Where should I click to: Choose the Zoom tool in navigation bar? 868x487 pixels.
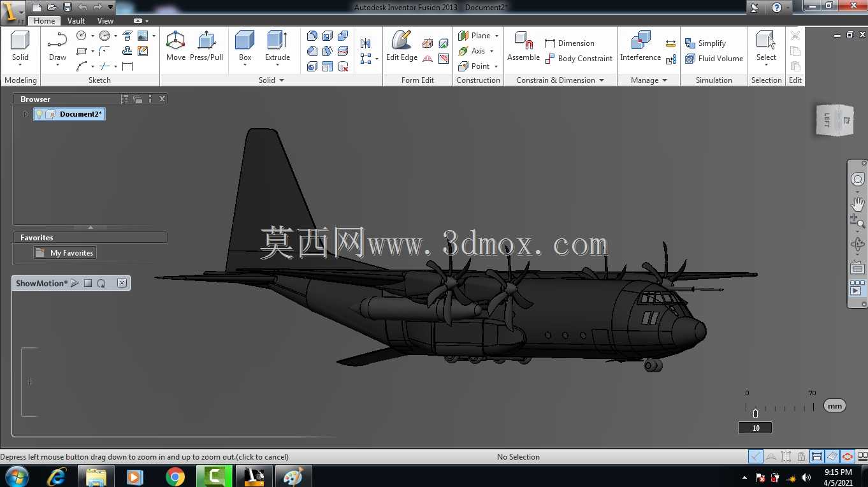click(858, 221)
